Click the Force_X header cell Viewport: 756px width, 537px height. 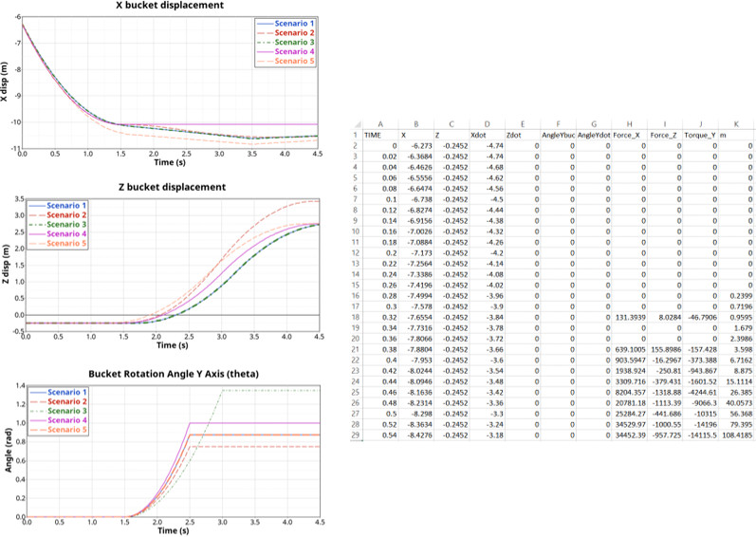tap(627, 134)
